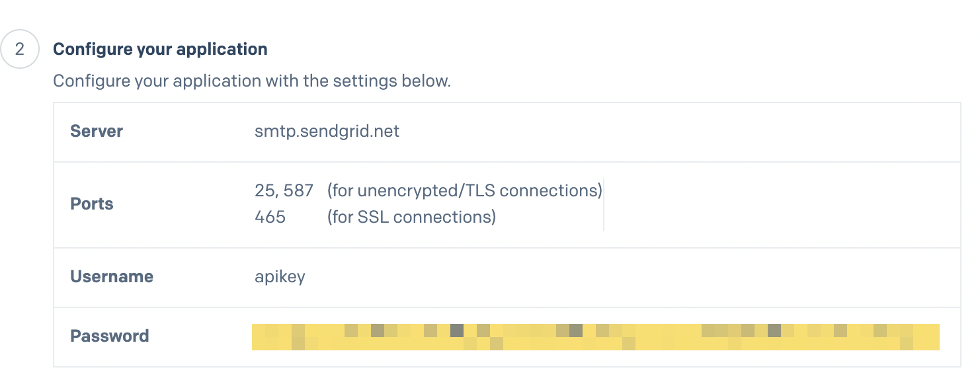This screenshot has width=980, height=390.
Task: Click the Ports row label
Action: [x=92, y=204]
